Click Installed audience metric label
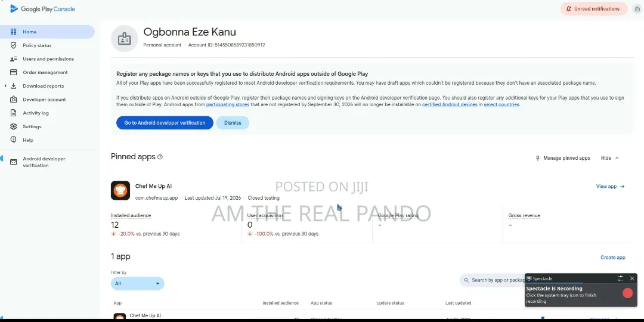Image resolution: width=644 pixels, height=322 pixels. click(131, 215)
